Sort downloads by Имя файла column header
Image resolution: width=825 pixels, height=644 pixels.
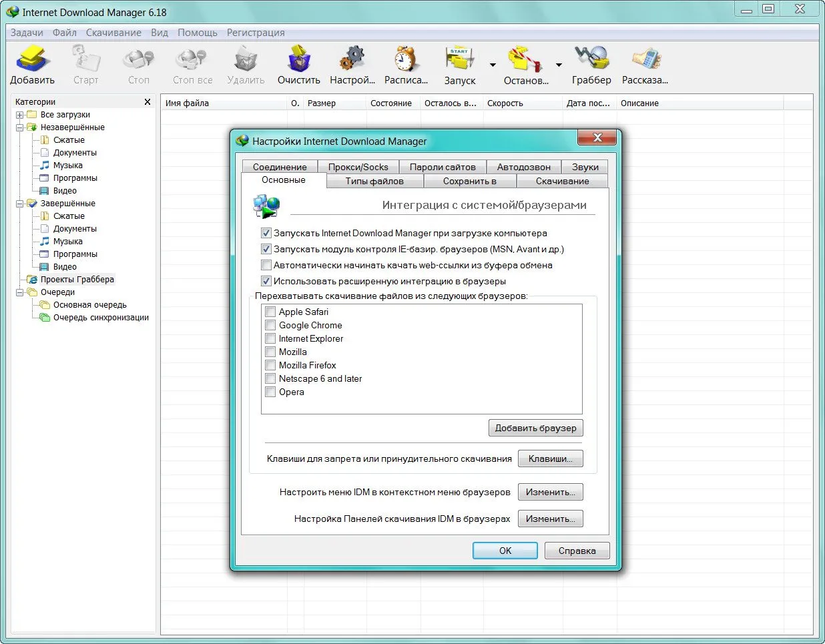click(224, 103)
